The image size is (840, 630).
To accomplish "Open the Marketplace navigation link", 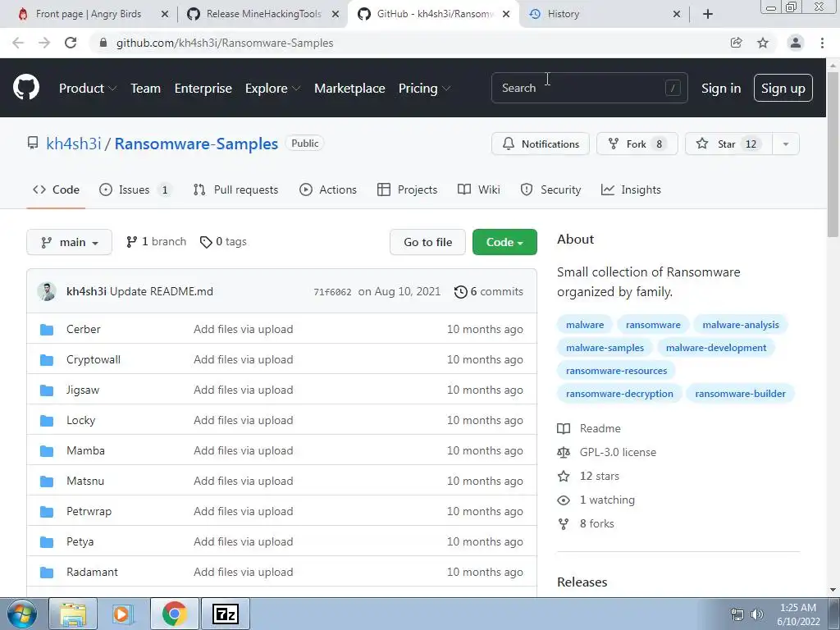I will pos(349,88).
